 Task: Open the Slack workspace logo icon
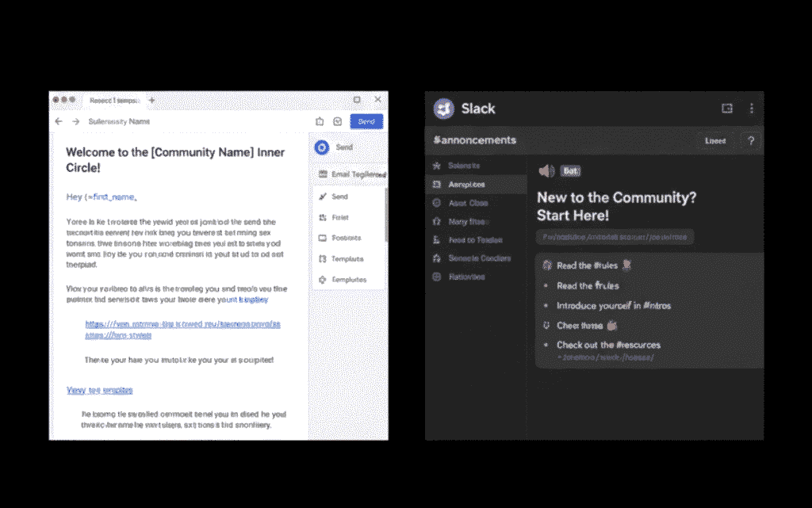coord(442,109)
